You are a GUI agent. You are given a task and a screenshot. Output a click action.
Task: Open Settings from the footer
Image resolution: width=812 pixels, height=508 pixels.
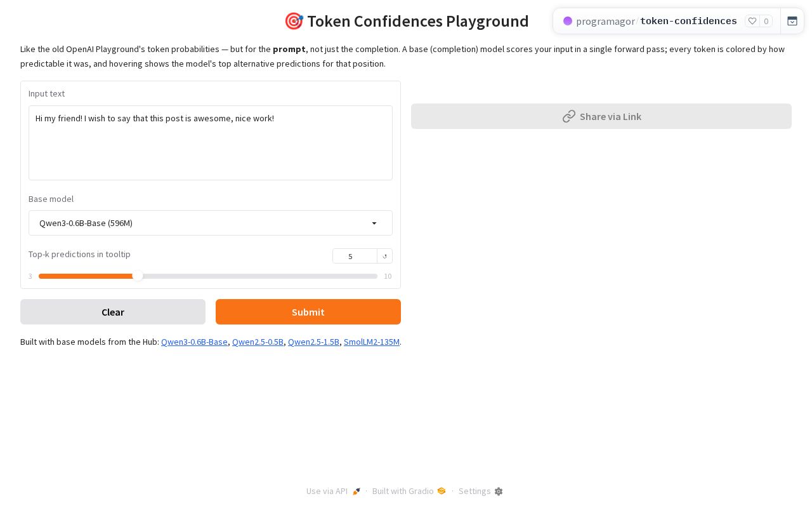click(x=481, y=491)
